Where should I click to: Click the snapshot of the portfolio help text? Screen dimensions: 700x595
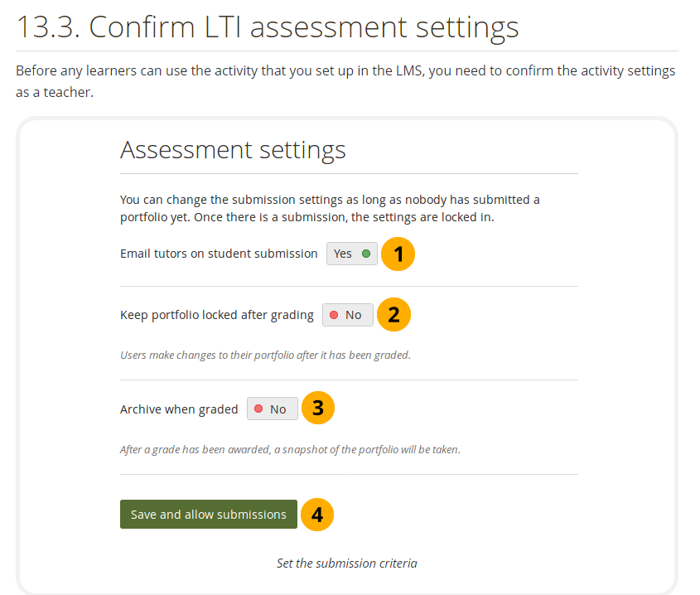(290, 449)
